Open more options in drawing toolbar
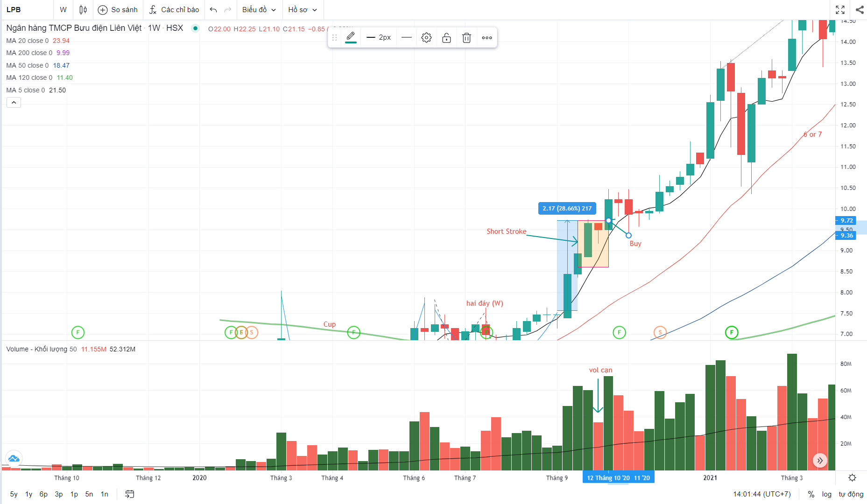 [x=487, y=38]
